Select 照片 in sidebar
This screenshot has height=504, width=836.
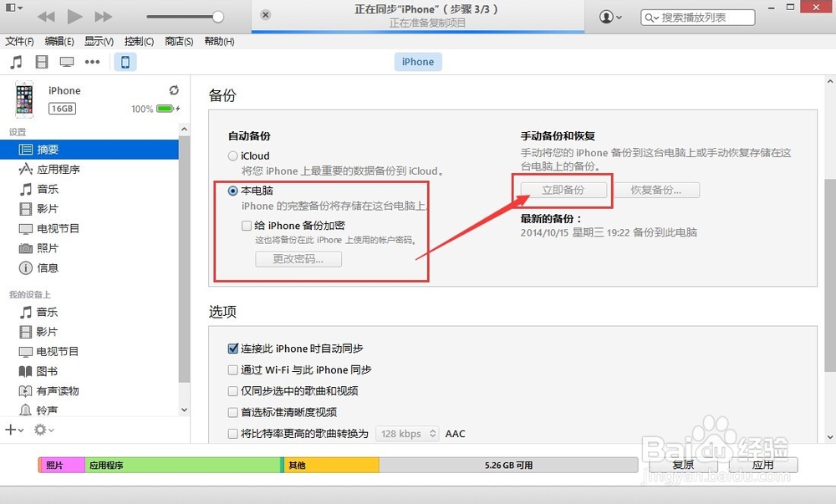coord(89,248)
